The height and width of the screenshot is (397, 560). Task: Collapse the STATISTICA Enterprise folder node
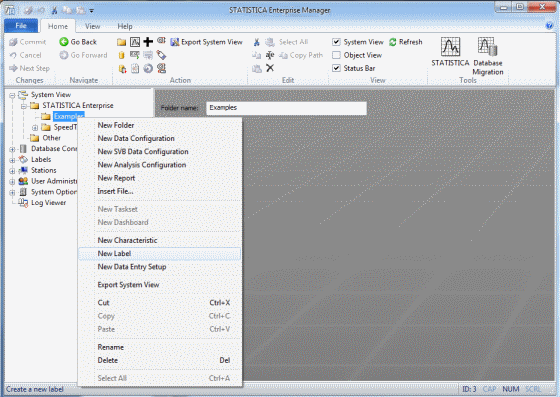(24, 106)
